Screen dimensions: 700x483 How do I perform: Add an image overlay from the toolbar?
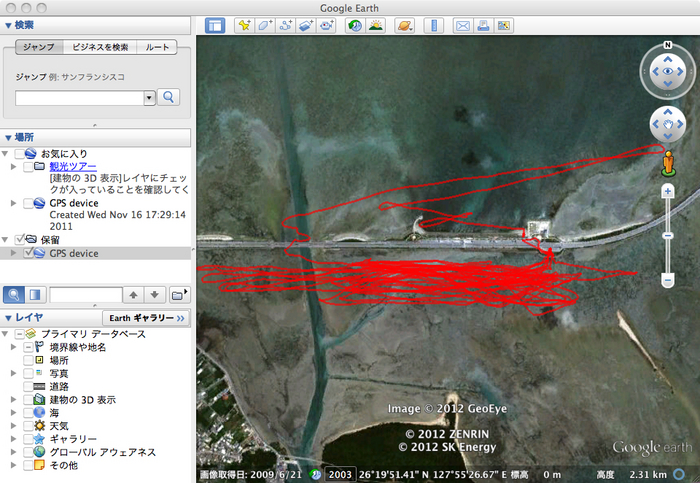click(306, 25)
